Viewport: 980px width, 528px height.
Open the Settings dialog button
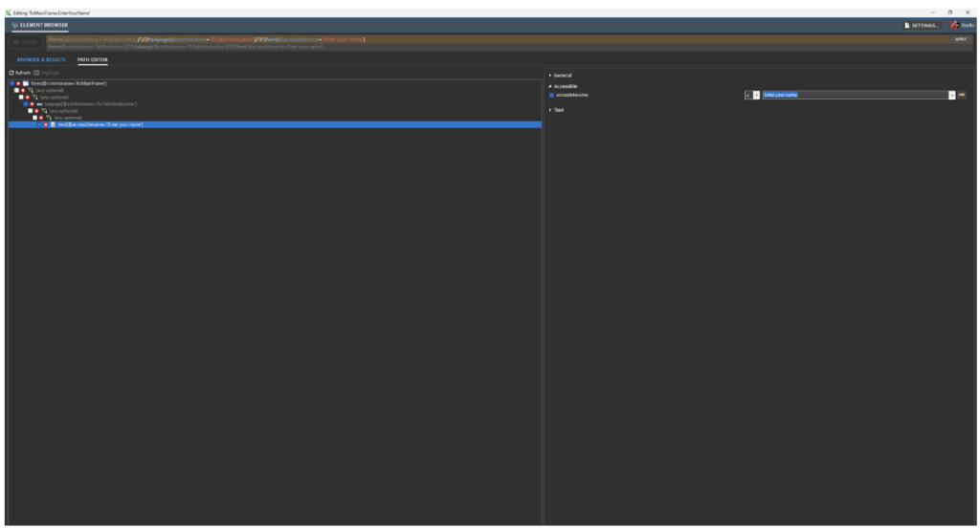coord(922,26)
